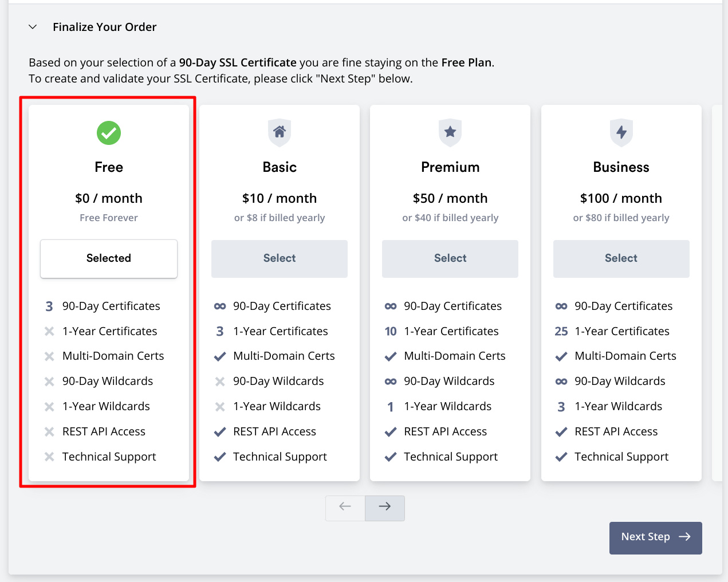Click the infinity icon on Business 90-Day Certificates
The image size is (728, 582).
click(561, 306)
